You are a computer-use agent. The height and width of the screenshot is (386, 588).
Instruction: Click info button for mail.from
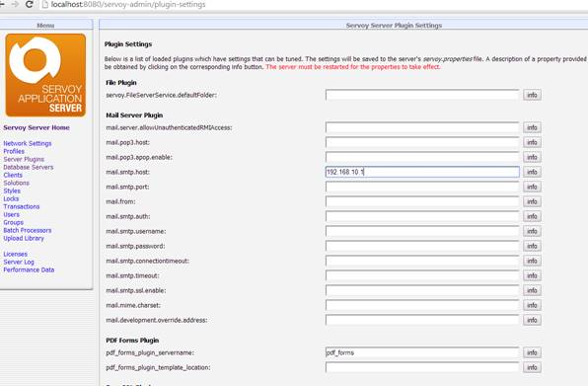coord(532,201)
